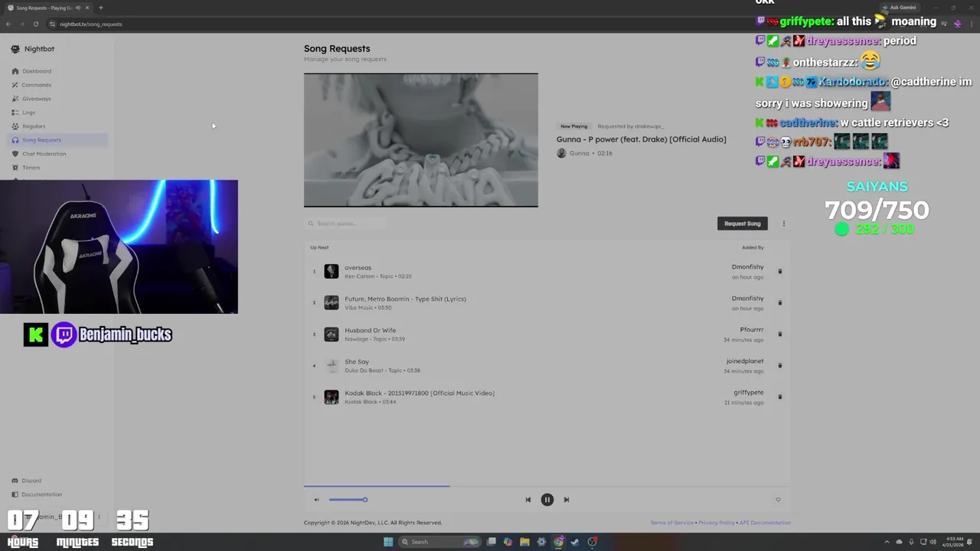Open the Dashboard page in Nightbot sidebar
Screen dimensions: 980x551
point(37,71)
